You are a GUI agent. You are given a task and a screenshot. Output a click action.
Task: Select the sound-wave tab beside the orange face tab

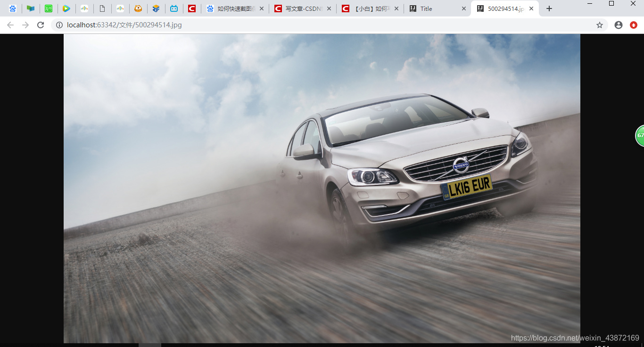coord(120,8)
